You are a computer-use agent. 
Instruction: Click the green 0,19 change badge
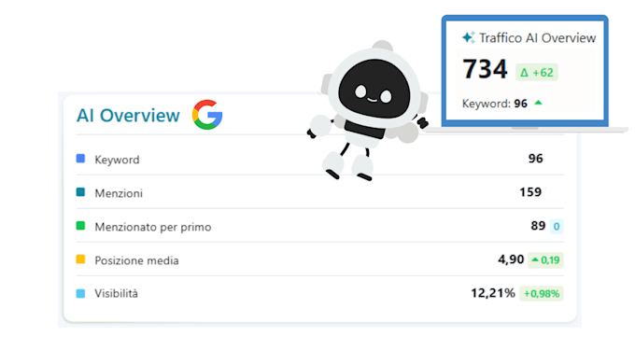pos(545,260)
